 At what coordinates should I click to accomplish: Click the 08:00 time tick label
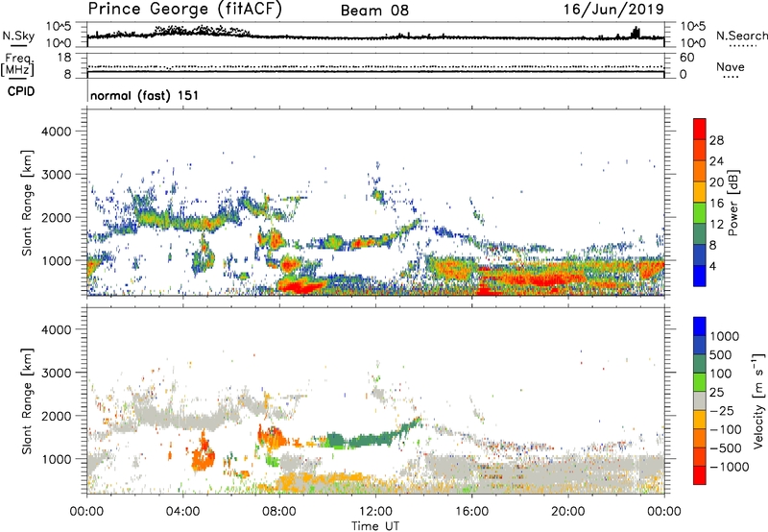point(279,512)
